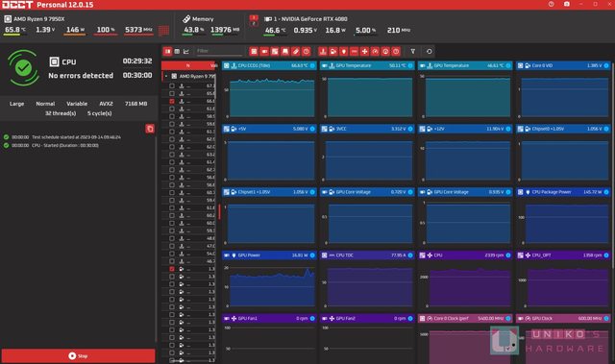Click the circular reset arrow icon
The height and width of the screenshot is (364, 615).
430,51
